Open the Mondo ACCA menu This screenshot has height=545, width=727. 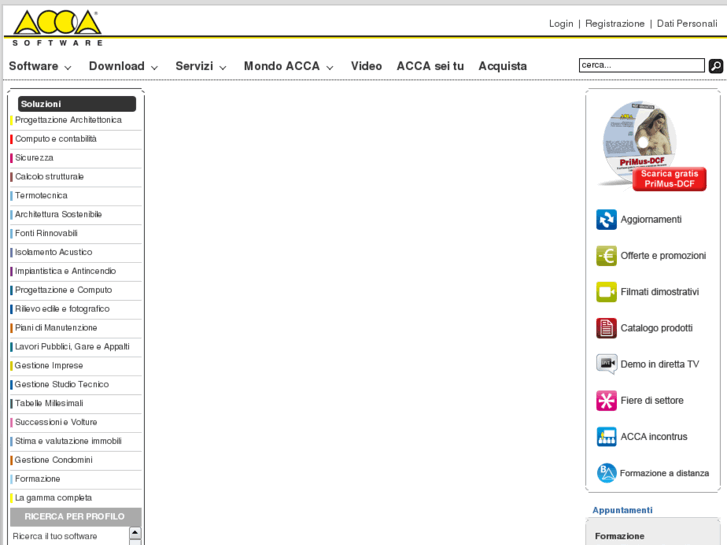pyautogui.click(x=282, y=66)
